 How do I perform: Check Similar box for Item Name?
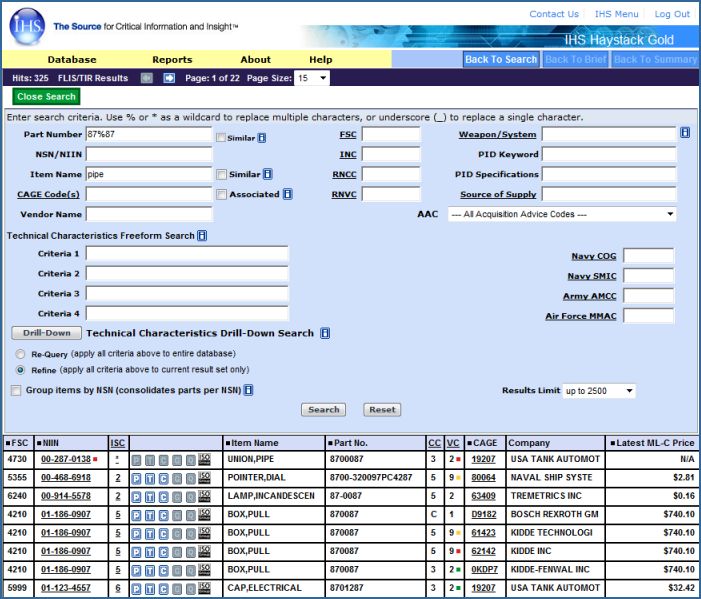221,174
